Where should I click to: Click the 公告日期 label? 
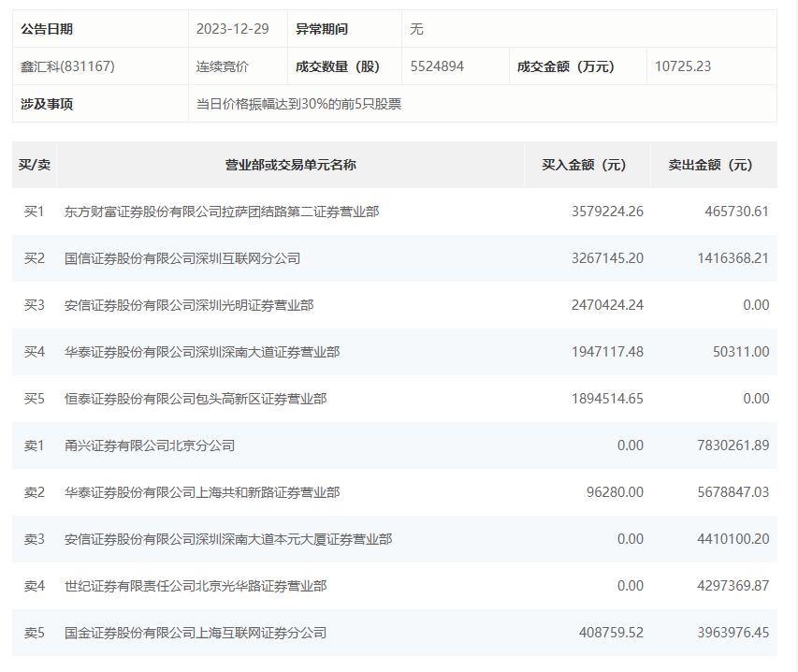(47, 29)
